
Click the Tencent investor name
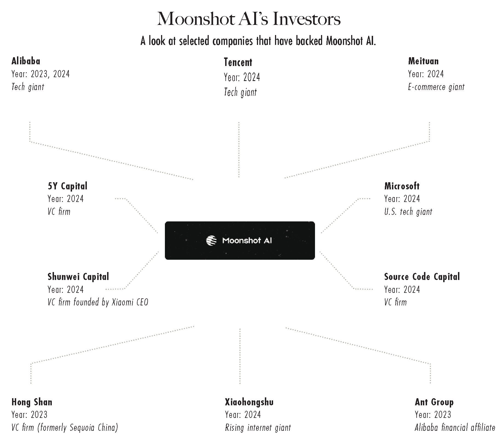click(238, 62)
